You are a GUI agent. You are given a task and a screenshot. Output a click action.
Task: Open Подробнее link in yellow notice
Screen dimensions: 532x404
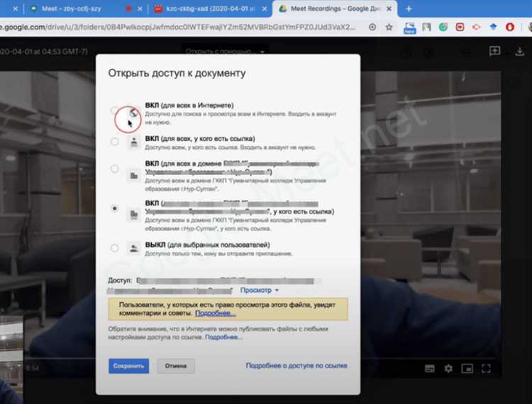coord(215,313)
